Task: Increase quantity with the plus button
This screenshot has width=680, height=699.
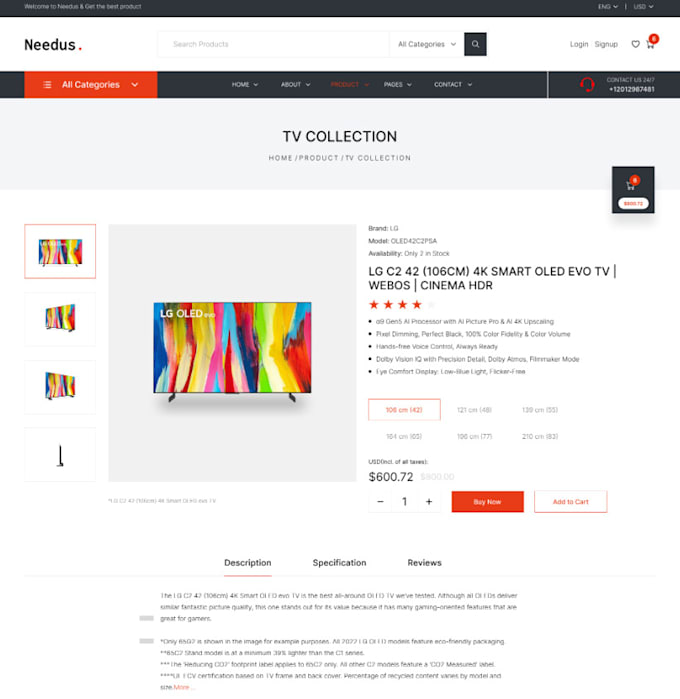Action: point(429,502)
